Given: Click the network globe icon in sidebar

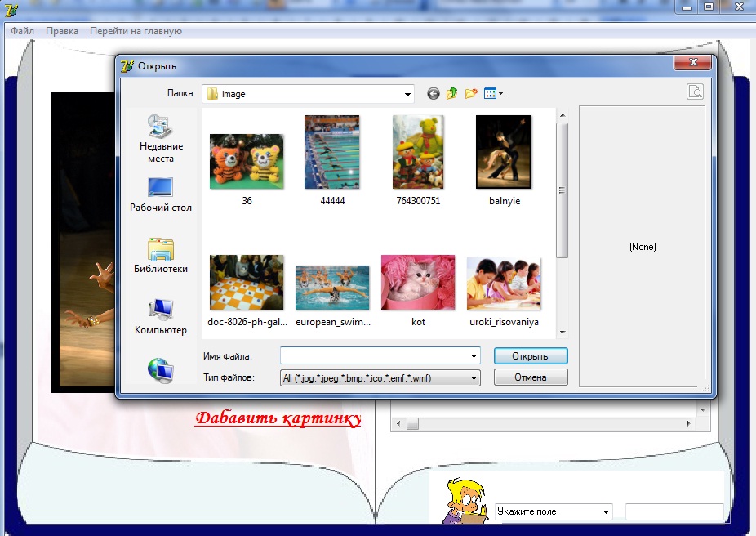Looking at the screenshot, I should click(161, 370).
